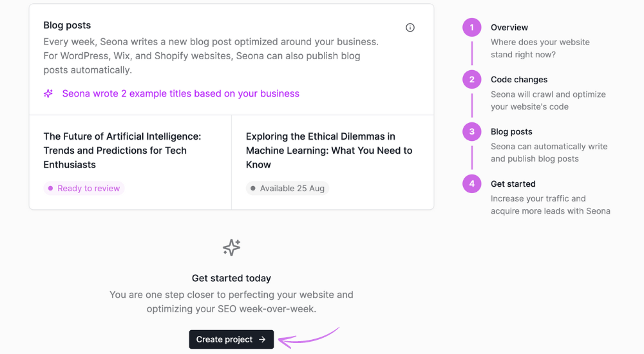Click the sparkle icon beside Seona example titles
The image size is (644, 354).
pyautogui.click(x=48, y=94)
